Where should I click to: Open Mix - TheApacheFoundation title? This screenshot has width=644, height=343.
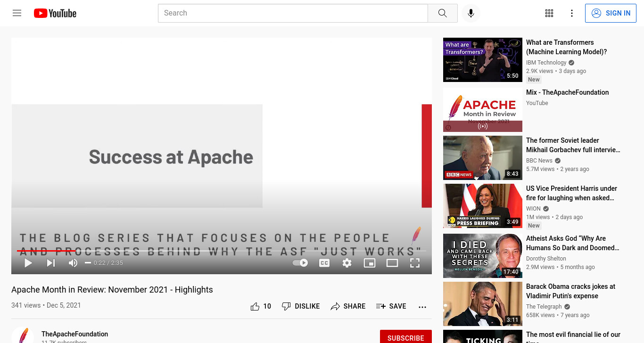click(567, 92)
